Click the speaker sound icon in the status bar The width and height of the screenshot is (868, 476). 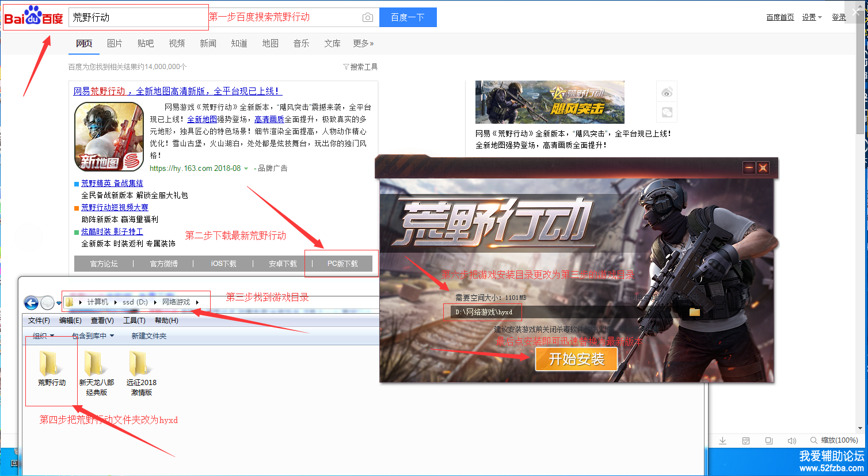pyautogui.click(x=791, y=441)
